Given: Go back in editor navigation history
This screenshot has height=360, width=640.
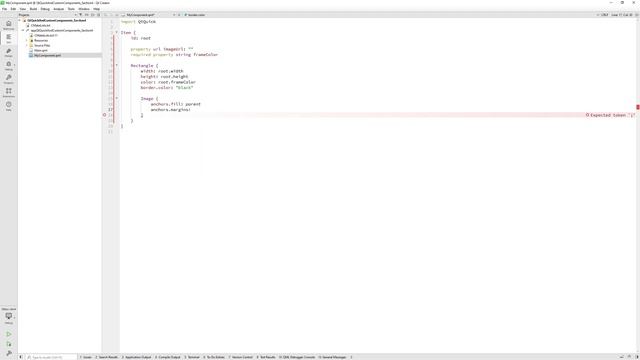Looking at the screenshot, I should pos(105,15).
